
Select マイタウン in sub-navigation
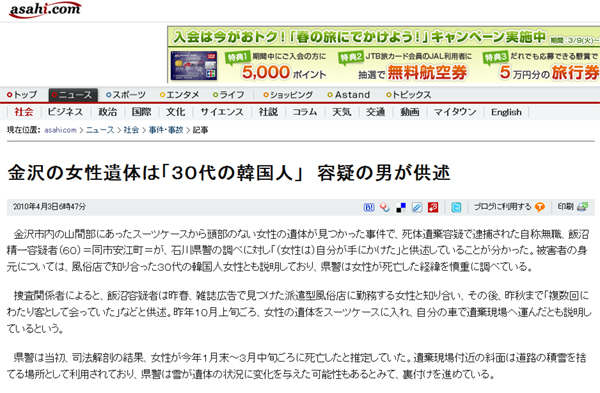coord(455,112)
